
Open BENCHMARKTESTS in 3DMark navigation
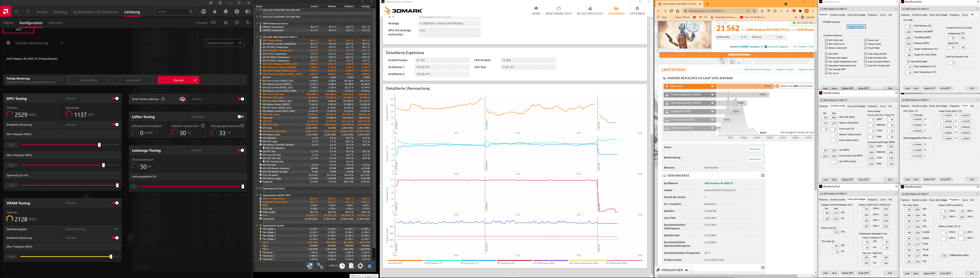click(x=558, y=11)
